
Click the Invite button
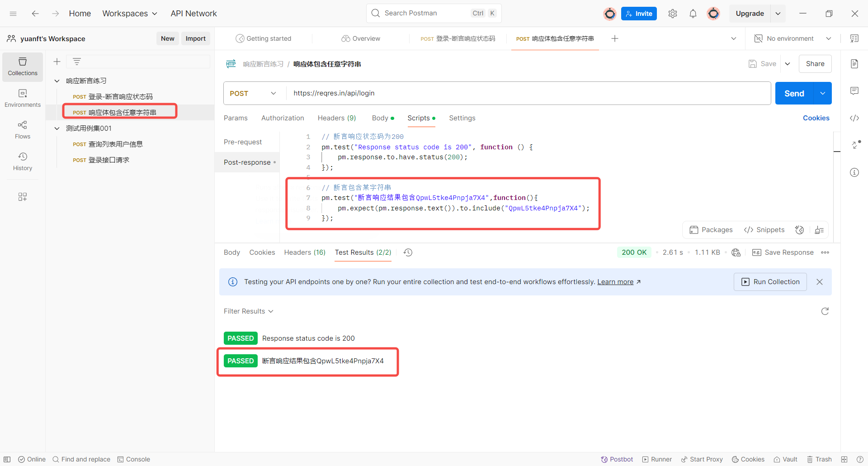click(x=639, y=14)
